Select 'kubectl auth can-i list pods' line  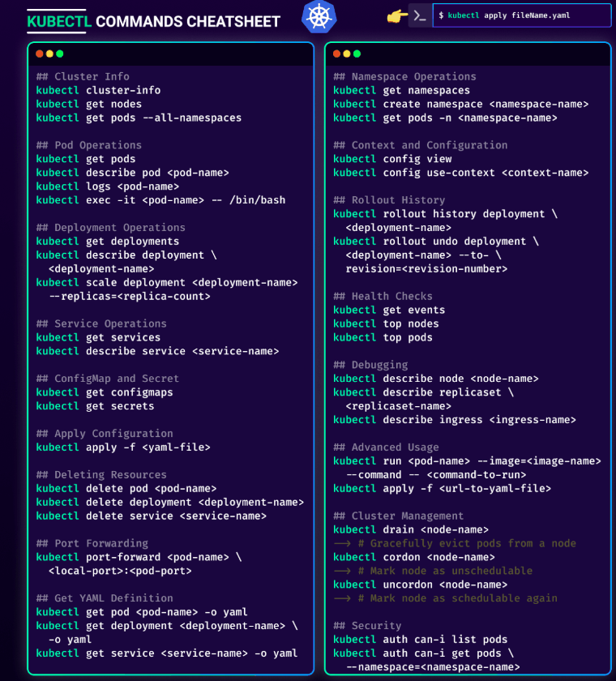coord(420,640)
